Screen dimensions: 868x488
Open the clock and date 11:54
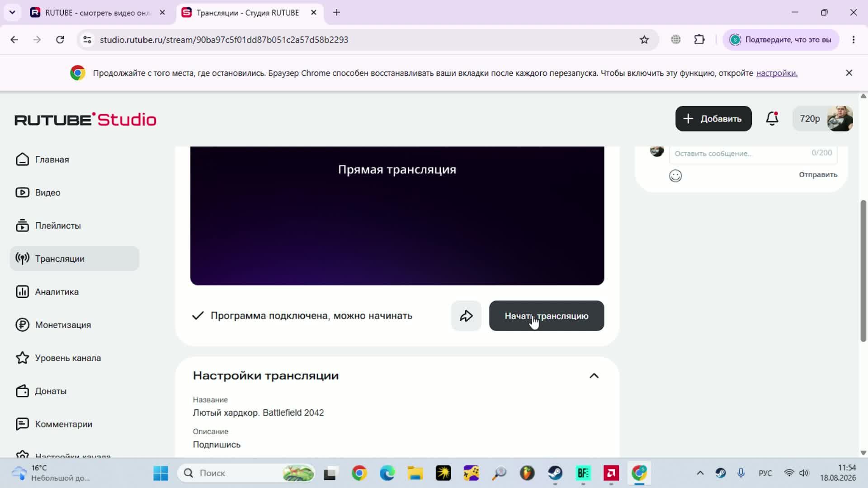(x=838, y=473)
